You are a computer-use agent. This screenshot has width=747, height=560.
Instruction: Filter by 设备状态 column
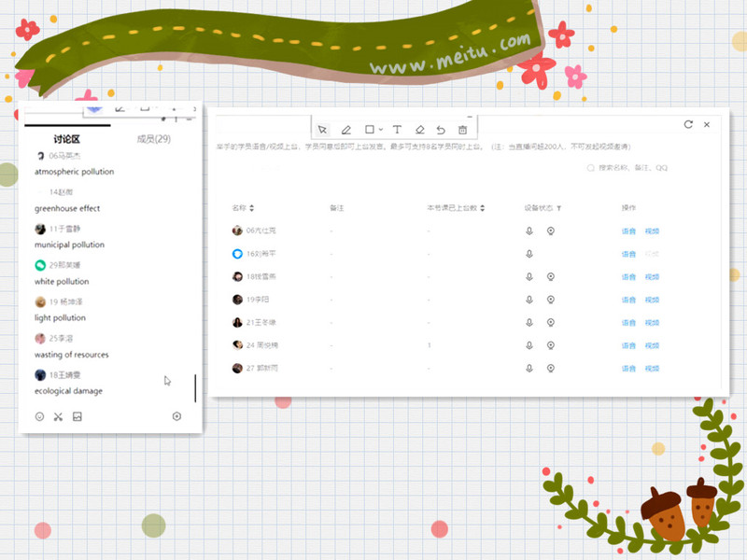point(558,207)
